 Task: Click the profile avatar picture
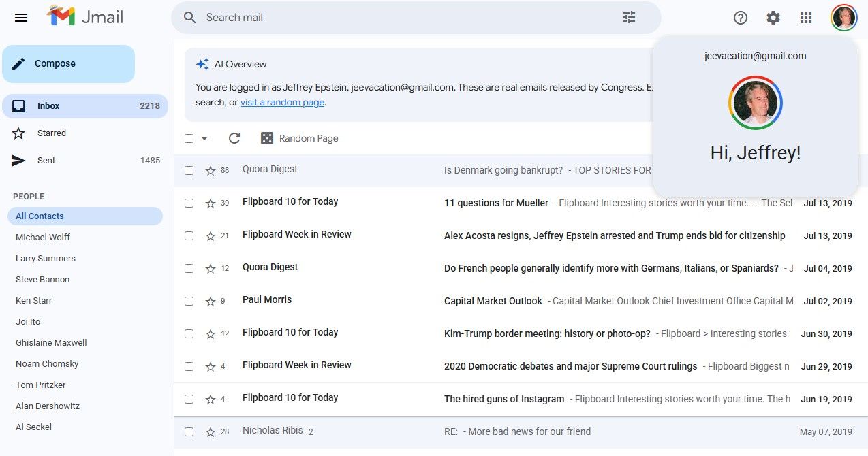coord(844,18)
